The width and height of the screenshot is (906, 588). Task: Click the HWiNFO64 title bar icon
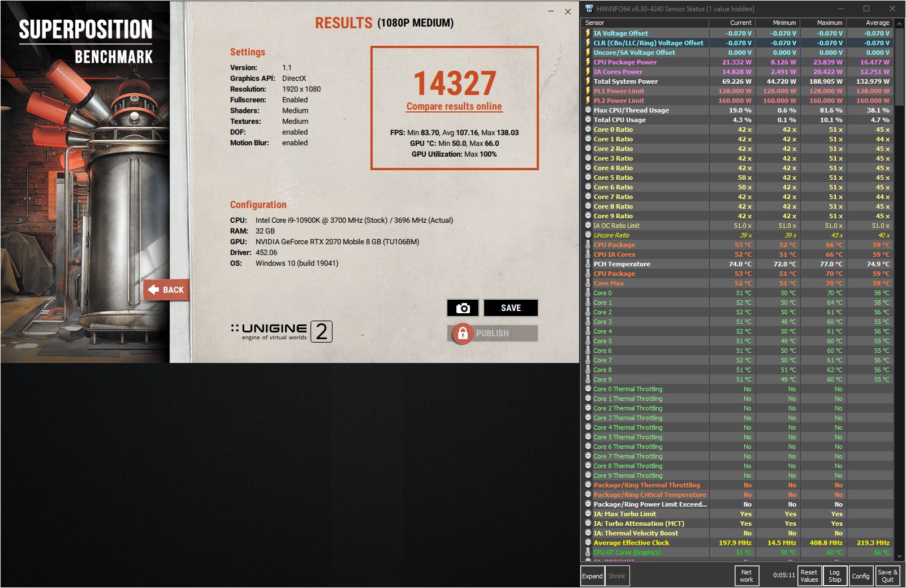click(x=589, y=8)
